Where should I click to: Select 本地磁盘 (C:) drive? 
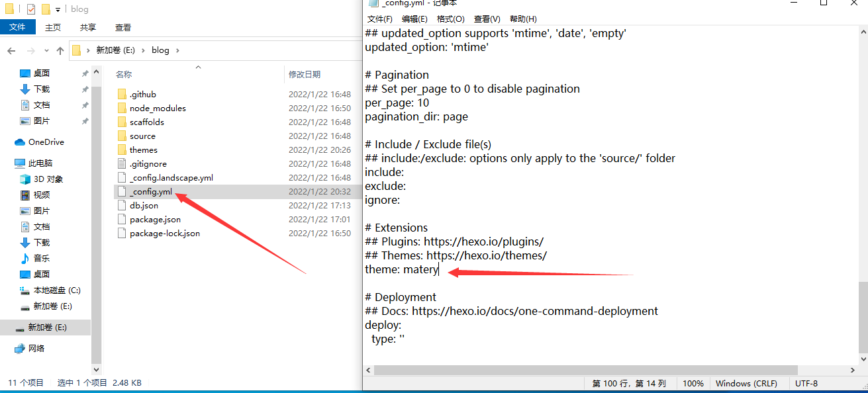click(x=50, y=290)
